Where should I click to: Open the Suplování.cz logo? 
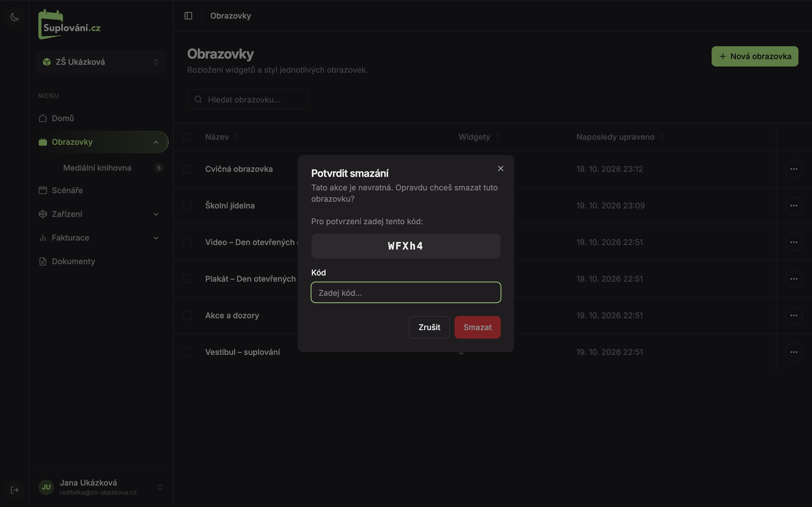point(69,25)
